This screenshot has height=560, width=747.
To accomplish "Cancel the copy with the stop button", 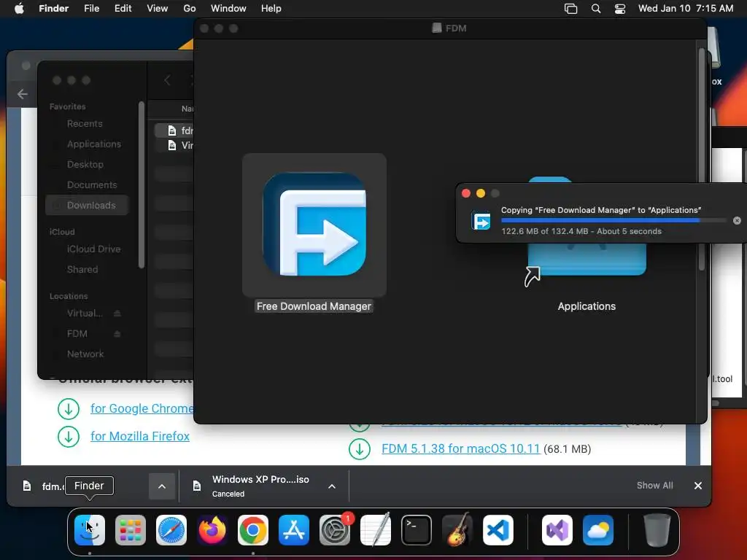I will point(737,220).
